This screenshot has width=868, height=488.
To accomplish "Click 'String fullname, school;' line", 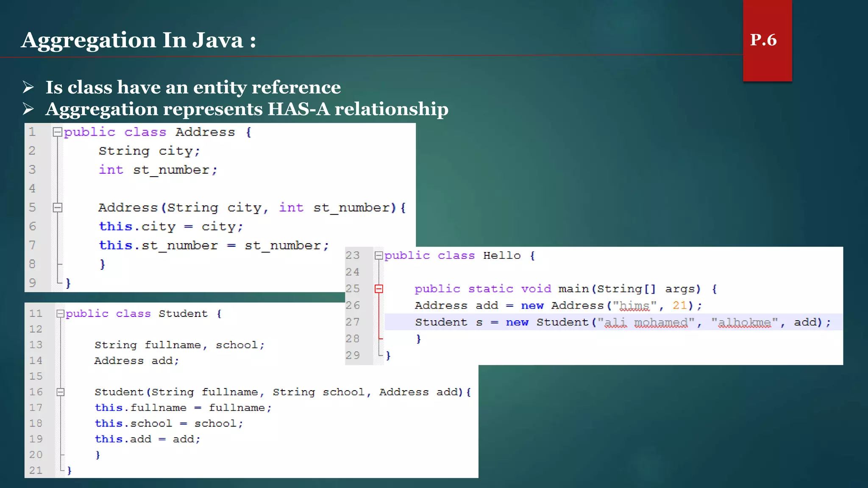I will (180, 345).
